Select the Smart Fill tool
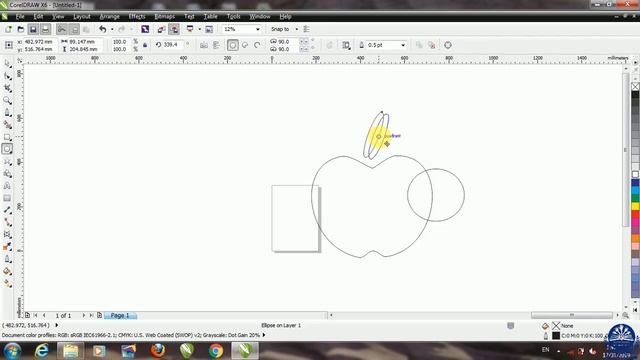Screen dimensions: 640x360 point(7,124)
